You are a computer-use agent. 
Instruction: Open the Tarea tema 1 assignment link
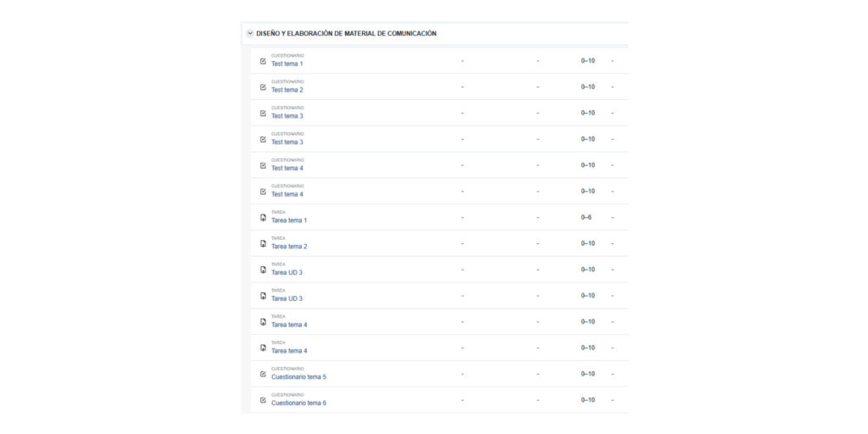pyautogui.click(x=289, y=220)
